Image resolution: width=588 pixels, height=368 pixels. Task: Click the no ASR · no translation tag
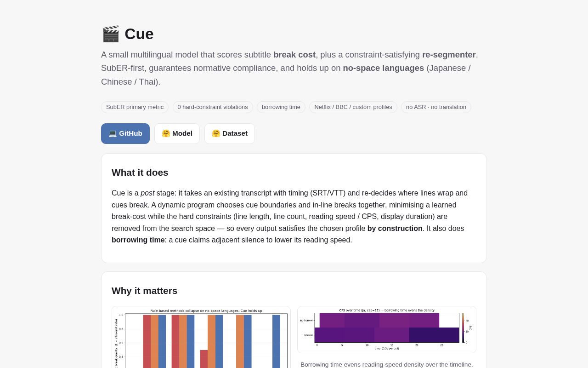click(x=436, y=107)
